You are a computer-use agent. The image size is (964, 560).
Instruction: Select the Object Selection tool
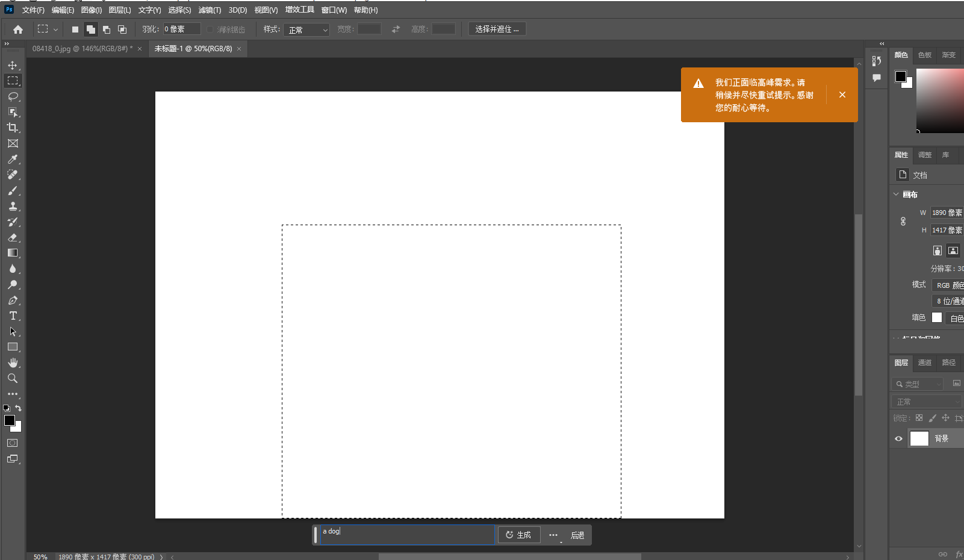coord(13,112)
